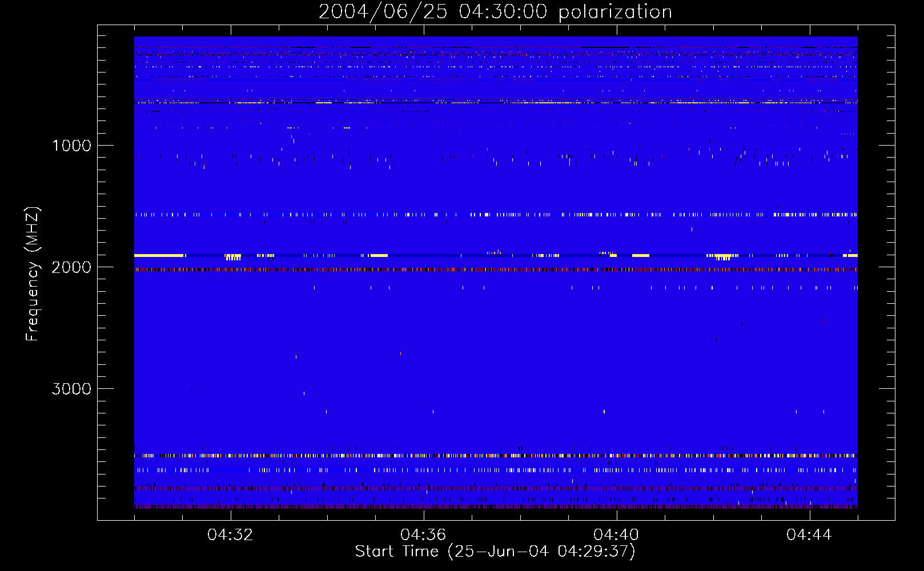Viewport: 924px width, 571px height.
Task: Click the 2000 frequency tick label
Action: (x=71, y=267)
